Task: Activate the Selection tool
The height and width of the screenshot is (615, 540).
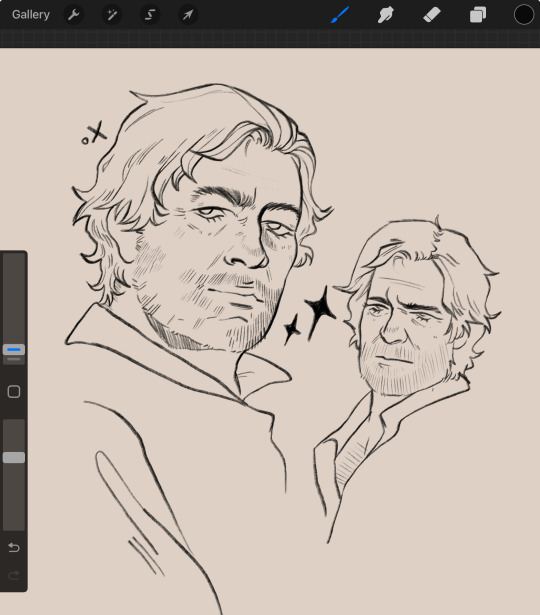Action: click(x=150, y=15)
